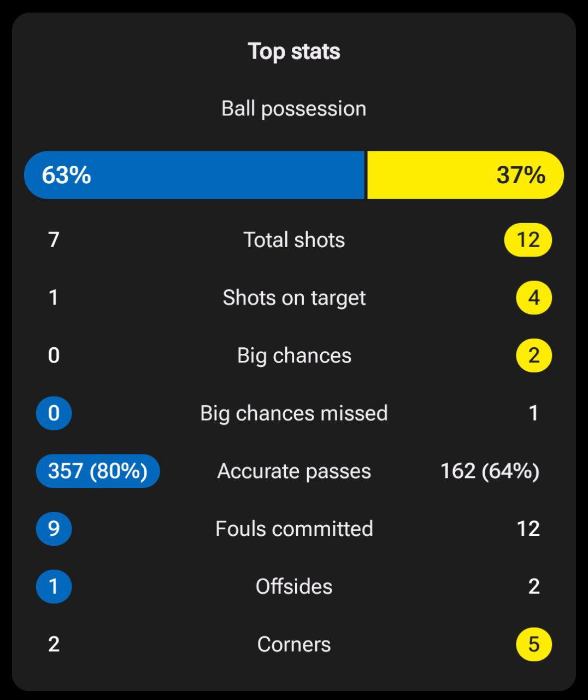Tap the yellow 2 big chances badge
Image resolution: width=588 pixels, height=700 pixels.
(x=534, y=355)
